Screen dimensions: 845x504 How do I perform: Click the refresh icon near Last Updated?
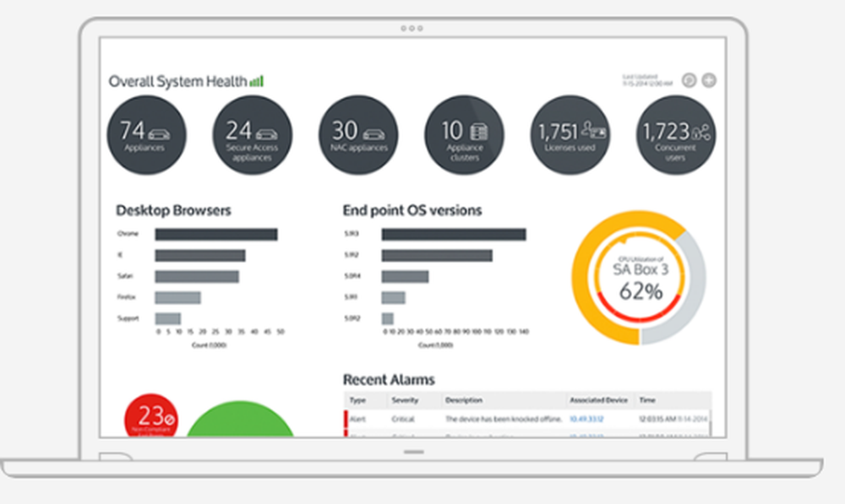[x=689, y=80]
